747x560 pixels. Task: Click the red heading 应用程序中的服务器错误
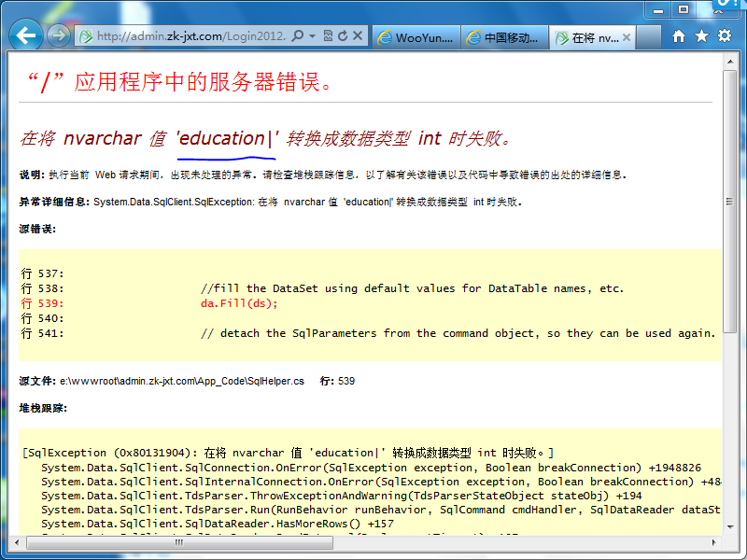(x=179, y=82)
